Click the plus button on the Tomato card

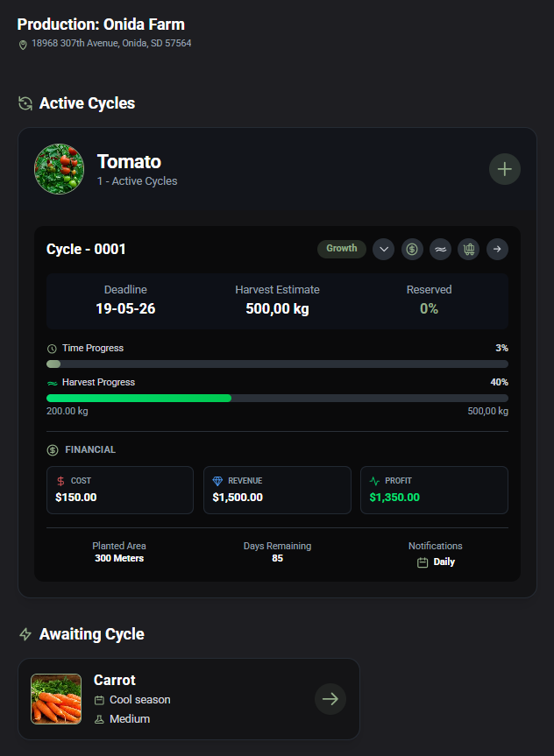pos(505,169)
